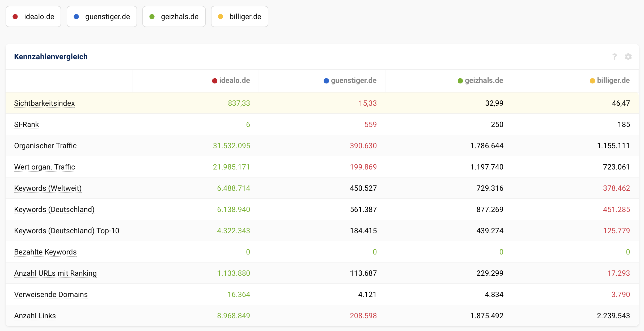The height and width of the screenshot is (331, 644).
Task: Open the Verweisende Domains link
Action: tap(51, 294)
